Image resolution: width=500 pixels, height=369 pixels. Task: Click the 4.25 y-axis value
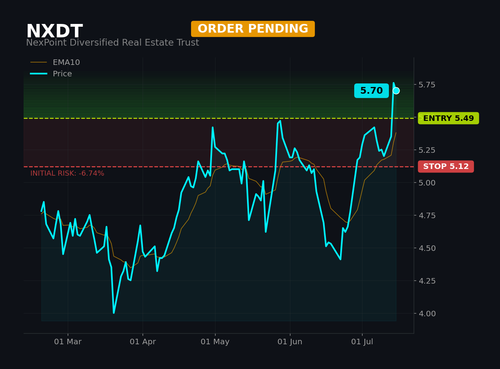click(427, 281)
